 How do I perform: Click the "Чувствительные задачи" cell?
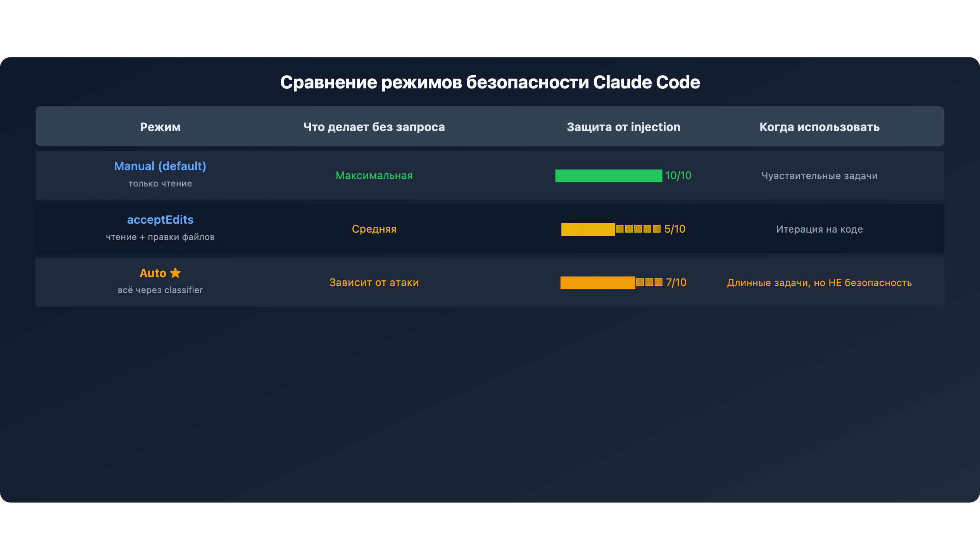(820, 176)
